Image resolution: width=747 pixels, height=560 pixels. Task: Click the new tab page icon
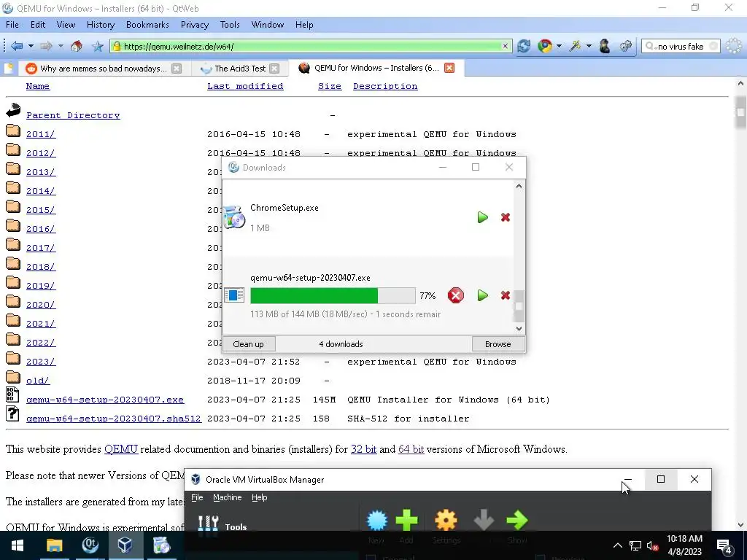[x=9, y=68]
